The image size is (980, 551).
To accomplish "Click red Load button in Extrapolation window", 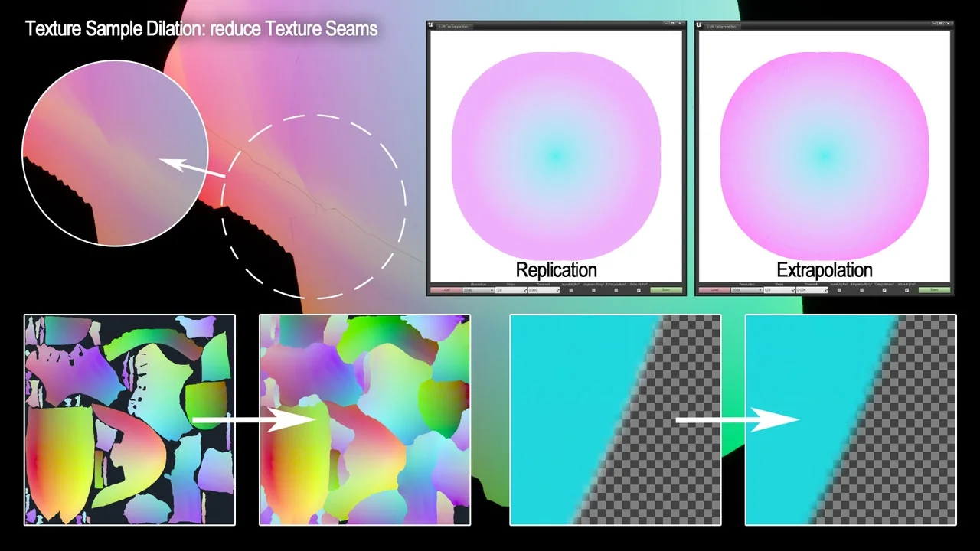I will 714,290.
